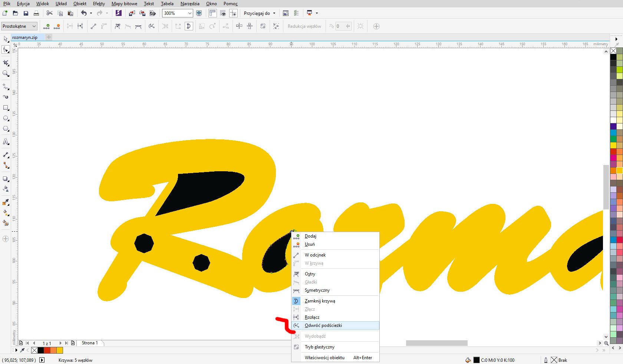This screenshot has height=364, width=623.
Task: Pick the yellow swatch in document palette
Action: [60, 350]
